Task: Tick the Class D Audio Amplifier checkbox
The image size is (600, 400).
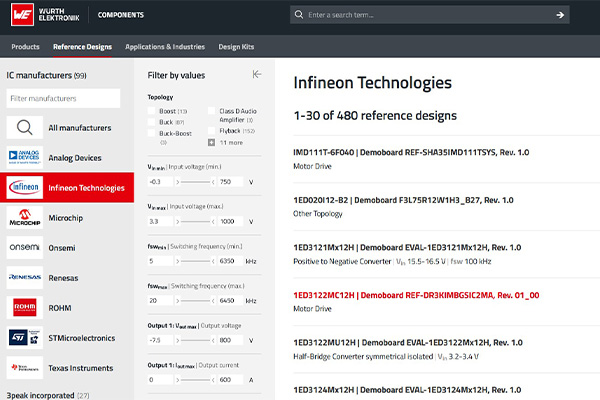Action: point(212,111)
